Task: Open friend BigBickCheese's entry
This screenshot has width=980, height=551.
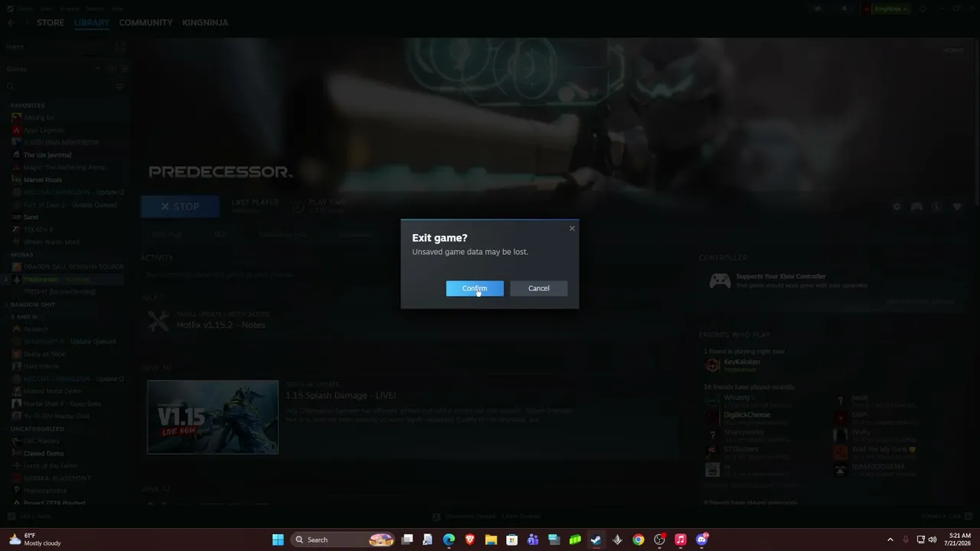Action: (746, 415)
